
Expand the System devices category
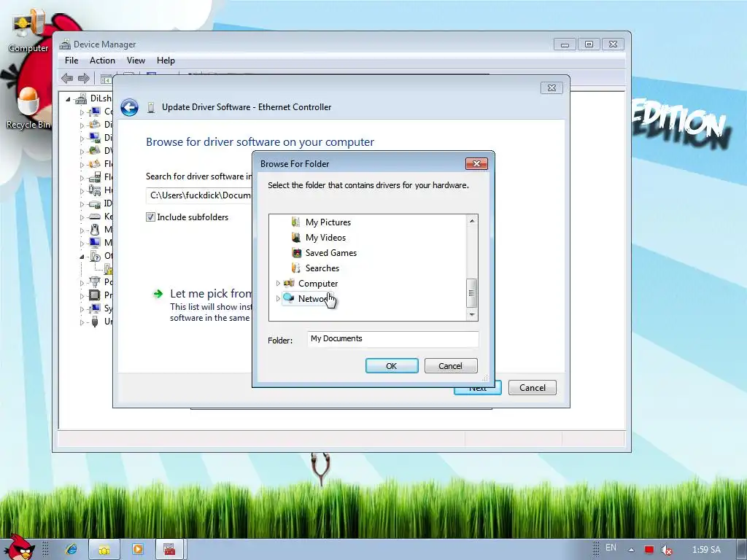pyautogui.click(x=82, y=309)
